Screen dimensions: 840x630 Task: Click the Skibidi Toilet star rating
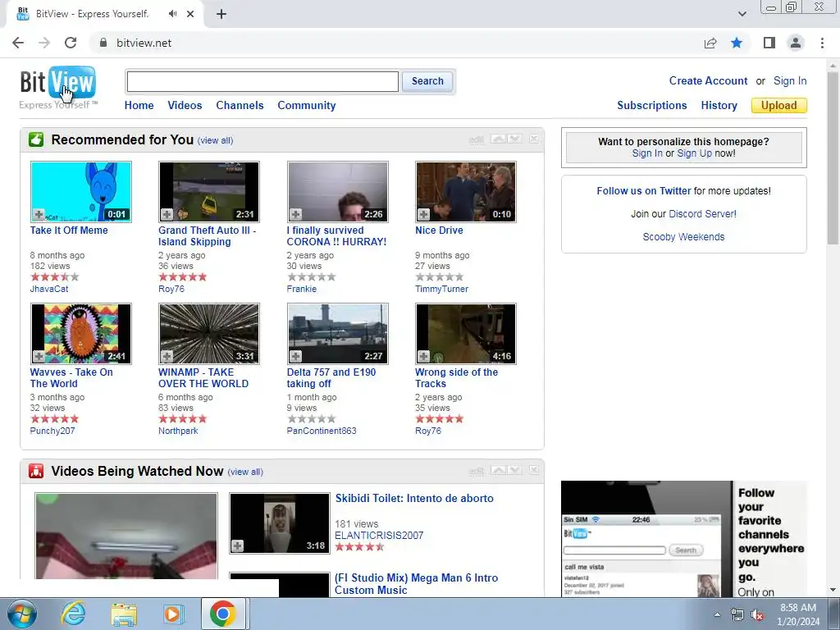click(359, 547)
